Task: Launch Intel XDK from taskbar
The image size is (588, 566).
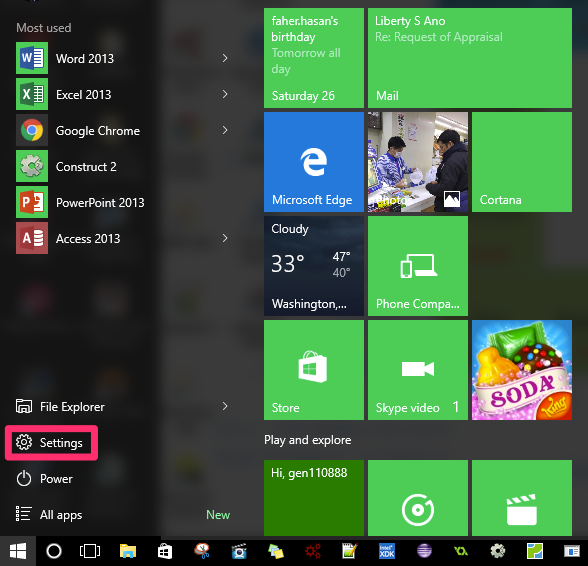Action: point(387,551)
